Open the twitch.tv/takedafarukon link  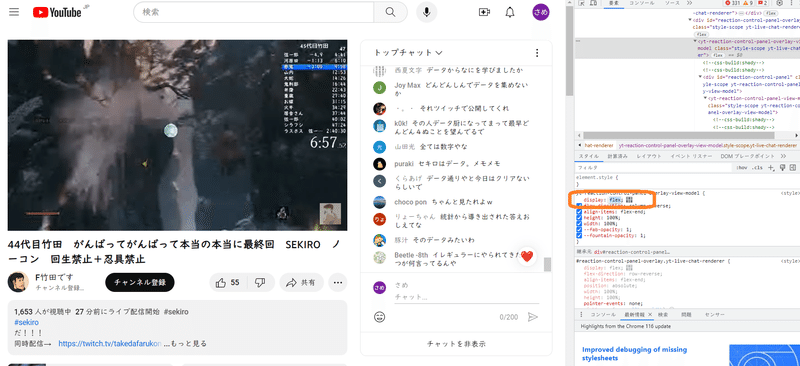point(110,344)
